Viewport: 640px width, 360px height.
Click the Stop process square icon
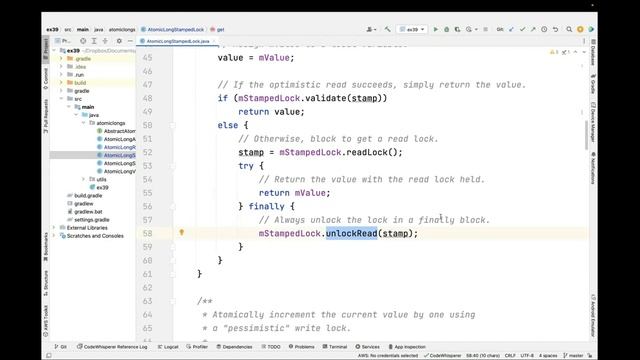pos(486,29)
